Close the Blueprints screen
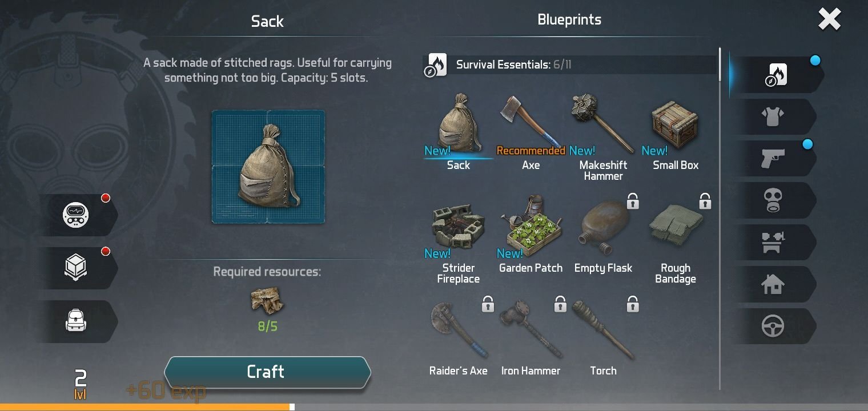 point(829,20)
